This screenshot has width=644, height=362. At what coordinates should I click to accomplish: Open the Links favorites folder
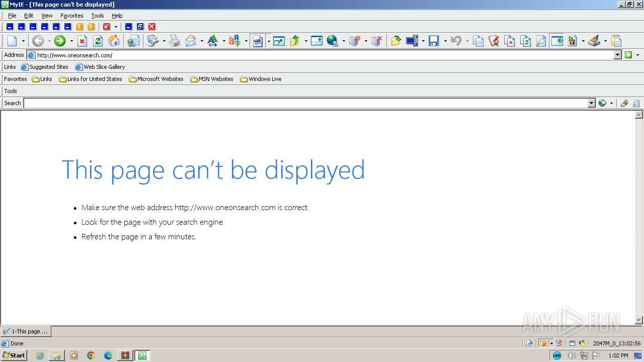(42, 79)
